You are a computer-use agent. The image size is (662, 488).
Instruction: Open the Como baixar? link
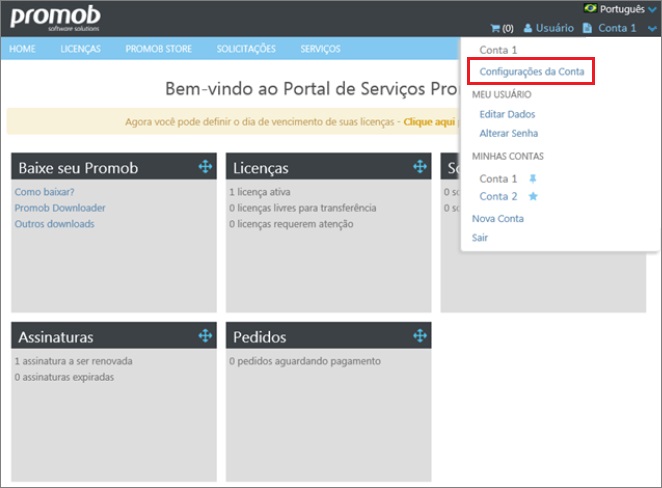coord(44,192)
